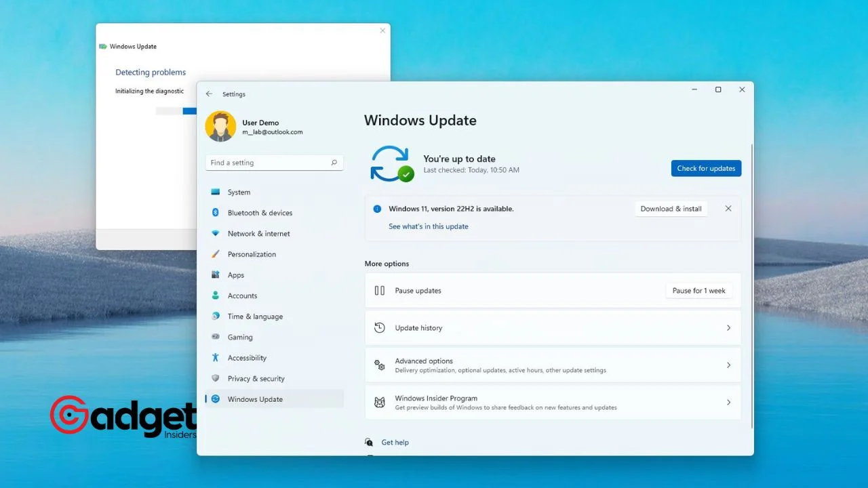
Task: Click the Get help headset icon
Action: 369,442
